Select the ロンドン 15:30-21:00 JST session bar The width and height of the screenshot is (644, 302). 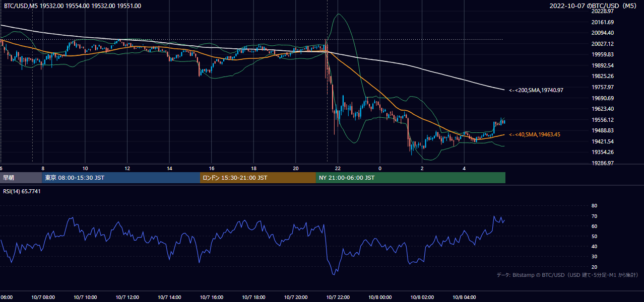click(258, 178)
